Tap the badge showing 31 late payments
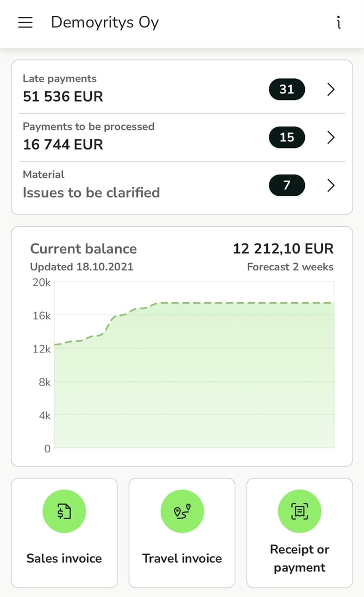The width and height of the screenshot is (364, 597). (286, 89)
